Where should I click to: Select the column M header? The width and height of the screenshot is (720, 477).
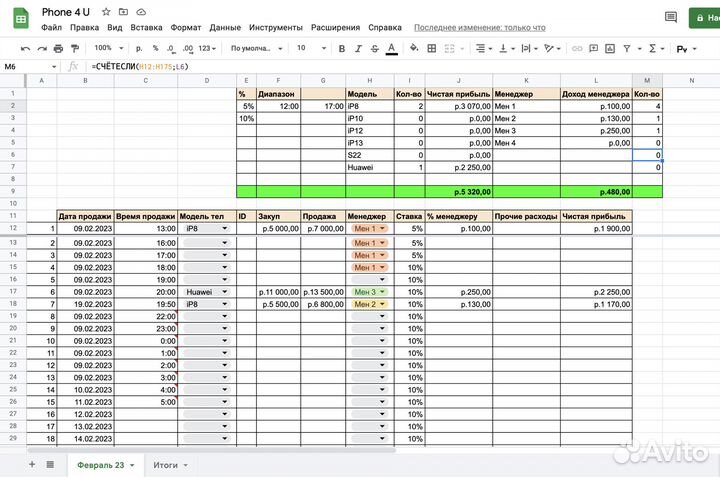(647, 80)
